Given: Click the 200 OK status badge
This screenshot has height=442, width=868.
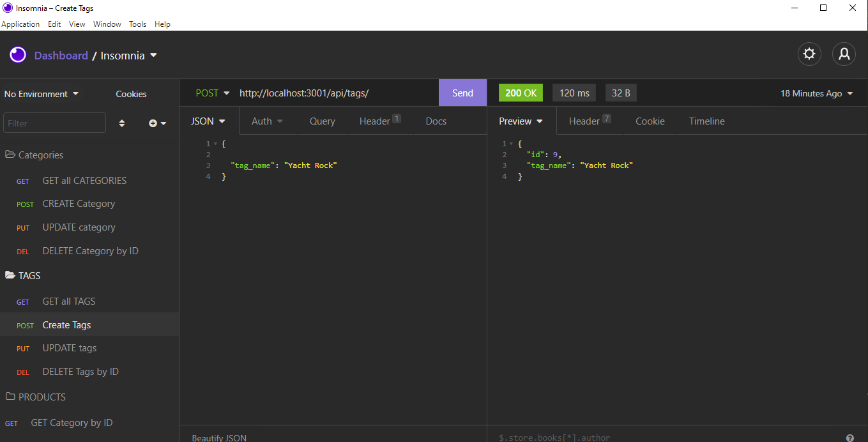Looking at the screenshot, I should (x=521, y=93).
